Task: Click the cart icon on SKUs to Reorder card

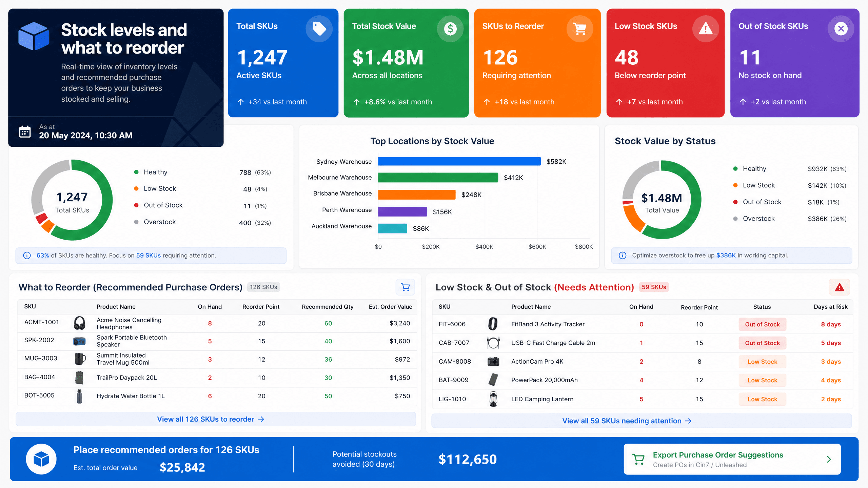Action: click(x=580, y=29)
